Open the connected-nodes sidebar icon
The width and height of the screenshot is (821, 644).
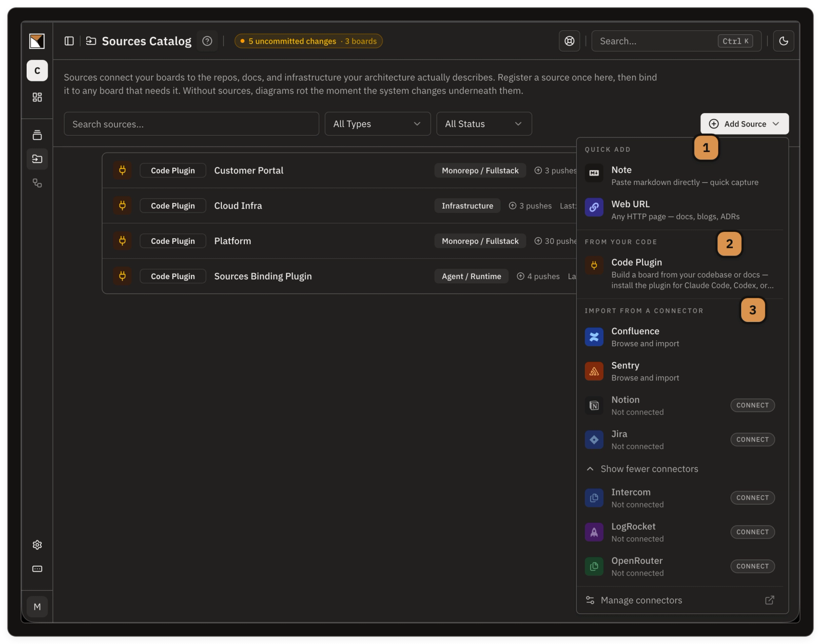tap(37, 183)
